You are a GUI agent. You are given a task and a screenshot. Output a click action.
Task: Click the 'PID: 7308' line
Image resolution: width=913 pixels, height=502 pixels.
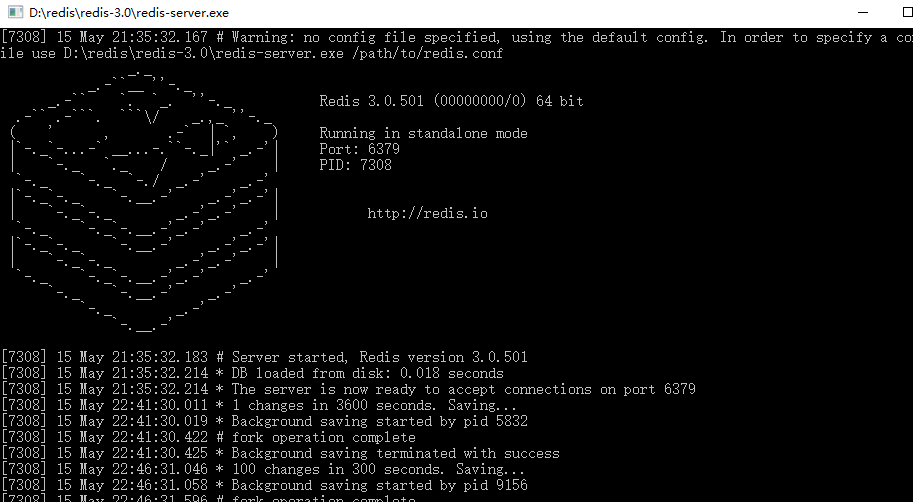point(355,165)
